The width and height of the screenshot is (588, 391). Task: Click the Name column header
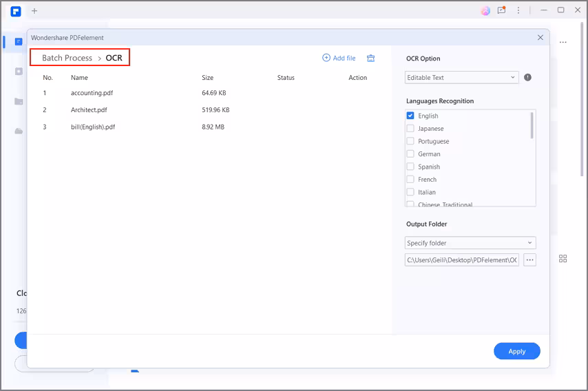coord(79,78)
